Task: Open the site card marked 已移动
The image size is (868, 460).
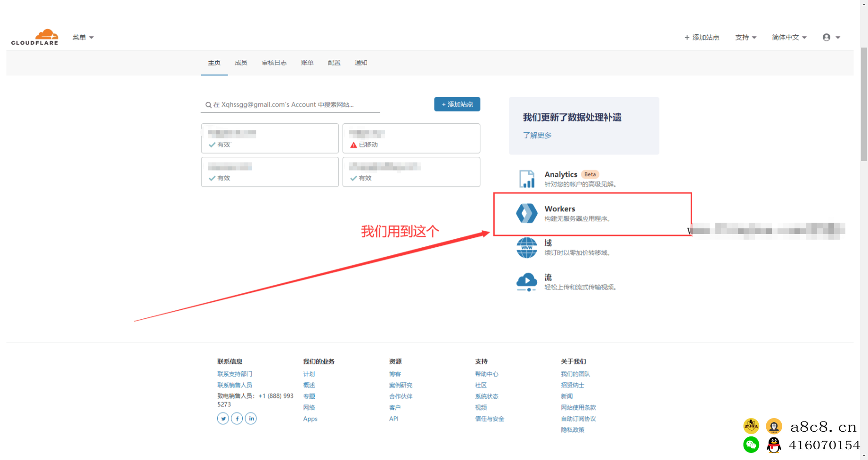Action: pos(411,138)
